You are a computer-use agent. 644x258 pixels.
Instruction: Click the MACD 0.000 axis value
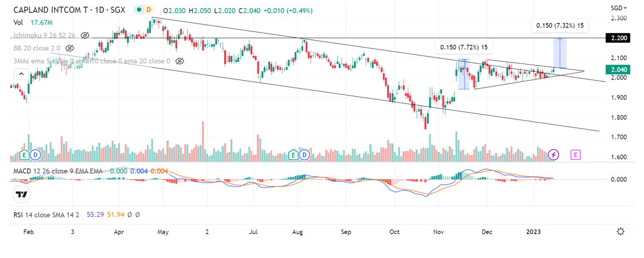point(619,180)
